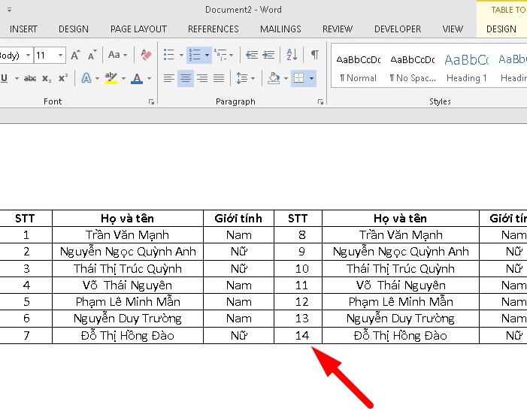Click Sort A-Z icon

click(292, 55)
